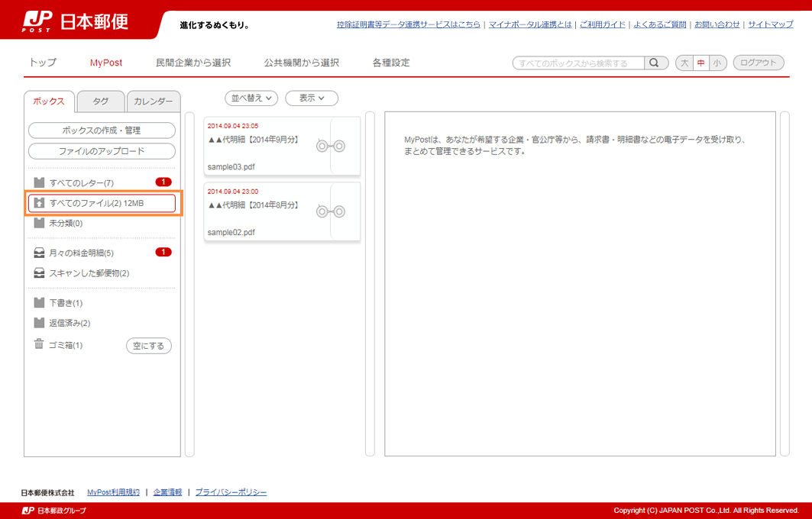Select 月々の料金明細(5) box label

pyautogui.click(x=81, y=253)
